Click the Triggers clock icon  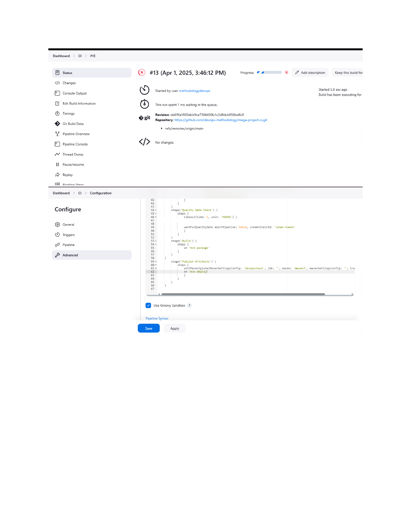point(57,235)
